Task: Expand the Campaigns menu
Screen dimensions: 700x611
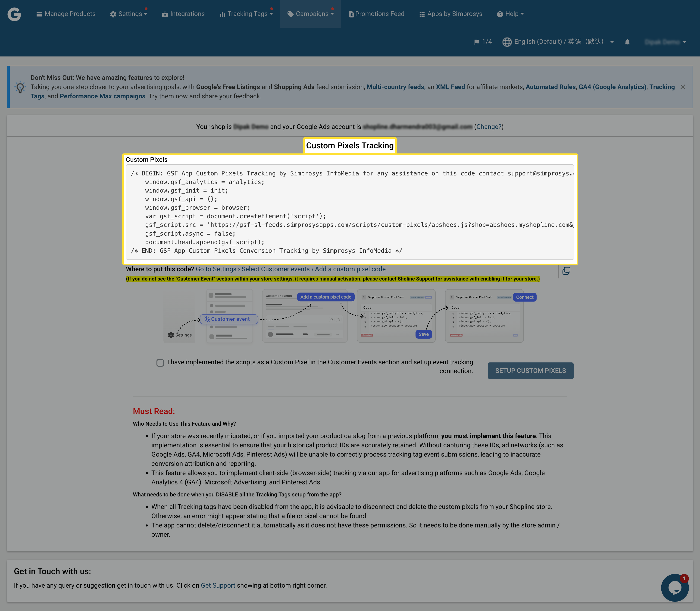Action: click(311, 14)
